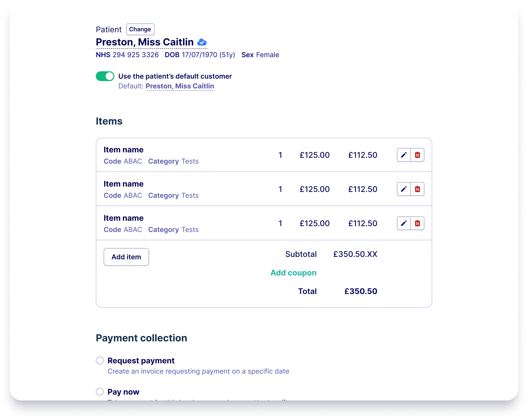
Task: Open the default customer Preston, Miss Caitlin link
Action: [x=180, y=86]
